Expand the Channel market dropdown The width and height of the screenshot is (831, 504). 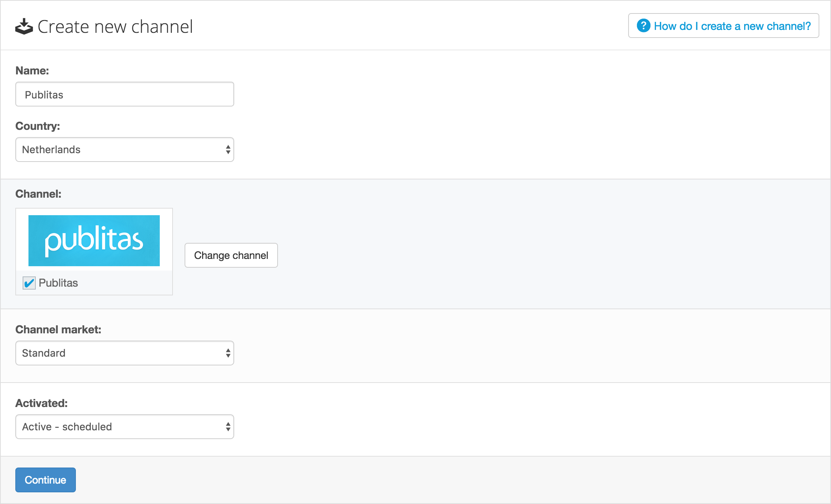tap(124, 353)
